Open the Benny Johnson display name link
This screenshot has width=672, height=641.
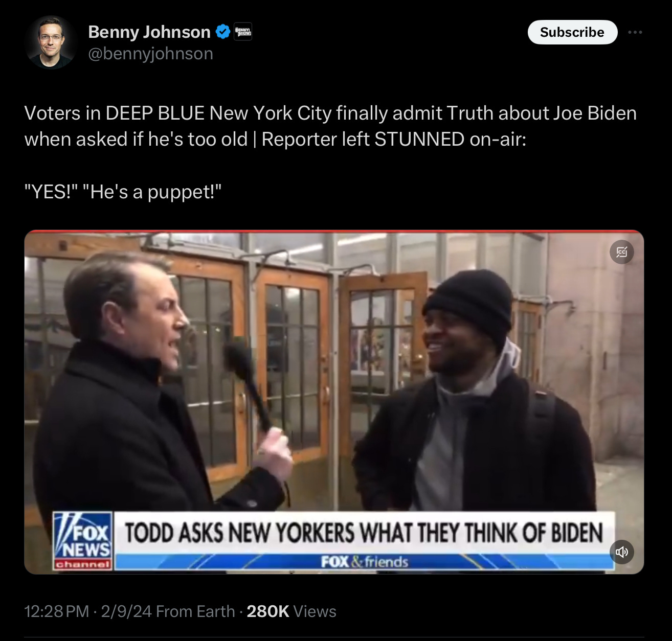149,32
